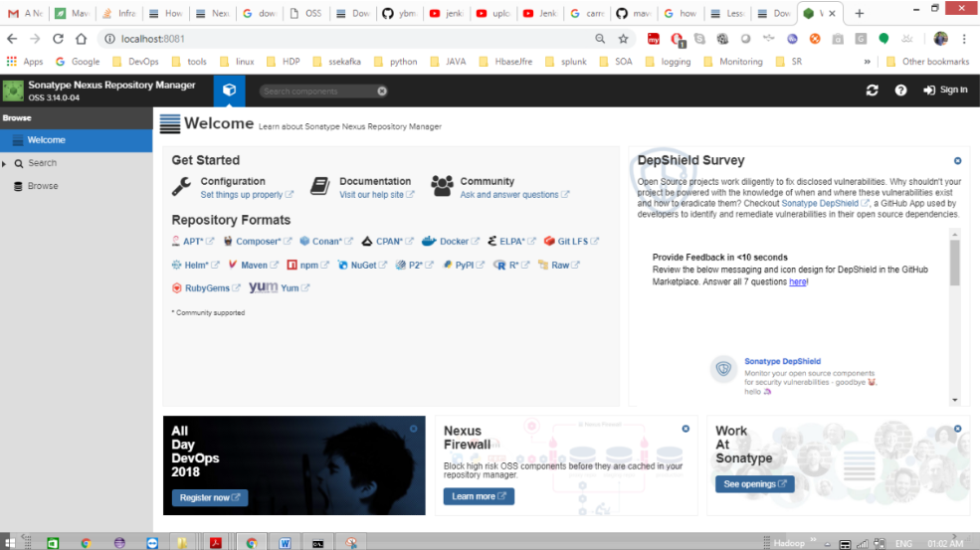Open the Yum repository format link
980x550 pixels.
(280, 287)
